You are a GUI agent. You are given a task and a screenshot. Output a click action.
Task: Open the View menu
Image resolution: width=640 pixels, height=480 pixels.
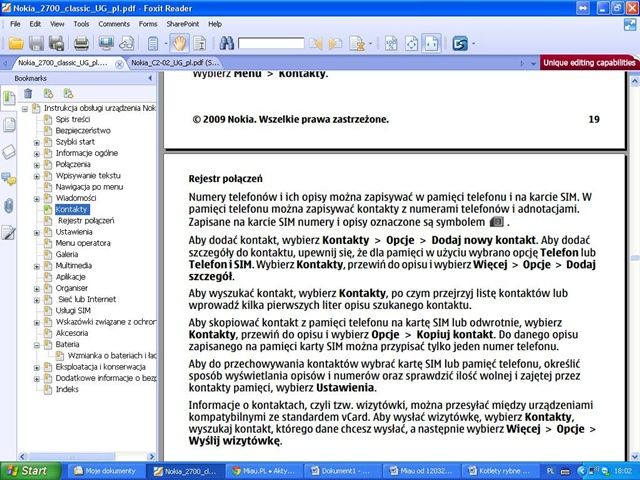coord(57,24)
